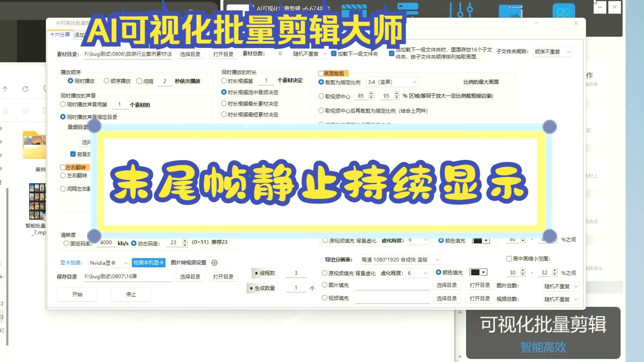Click the 动态码率 value 23 stepper
The width and height of the screenshot is (644, 362).
point(185,243)
